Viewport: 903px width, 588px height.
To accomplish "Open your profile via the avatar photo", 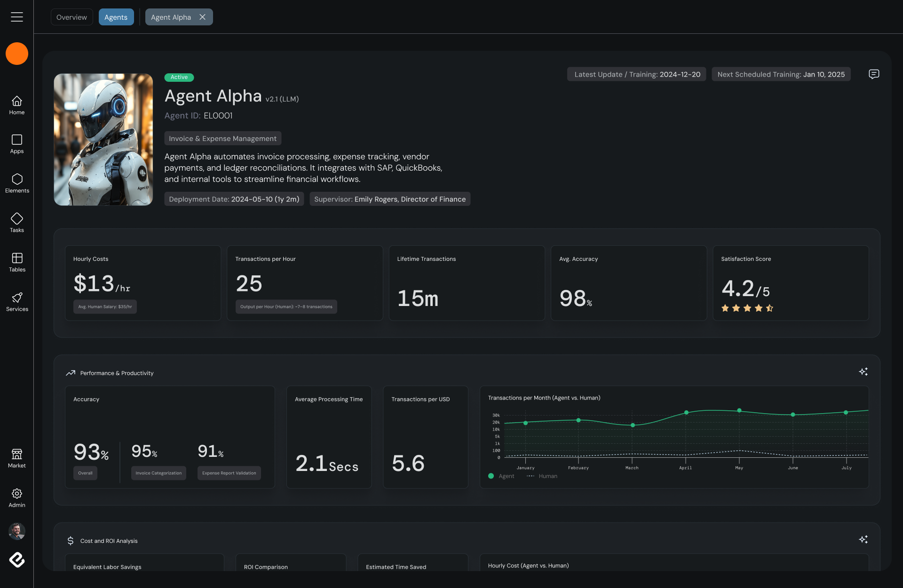I will (x=17, y=531).
